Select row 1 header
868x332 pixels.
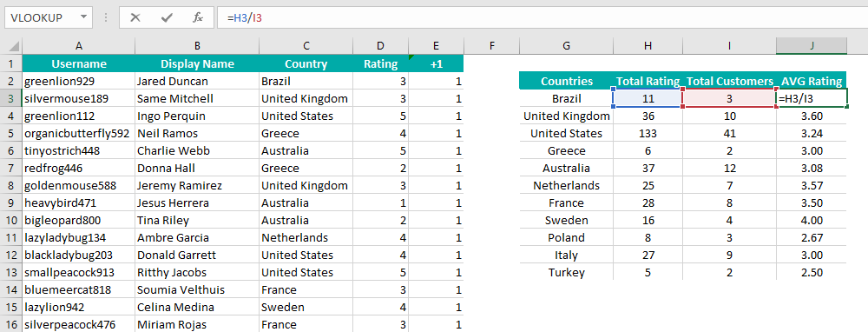[x=11, y=63]
